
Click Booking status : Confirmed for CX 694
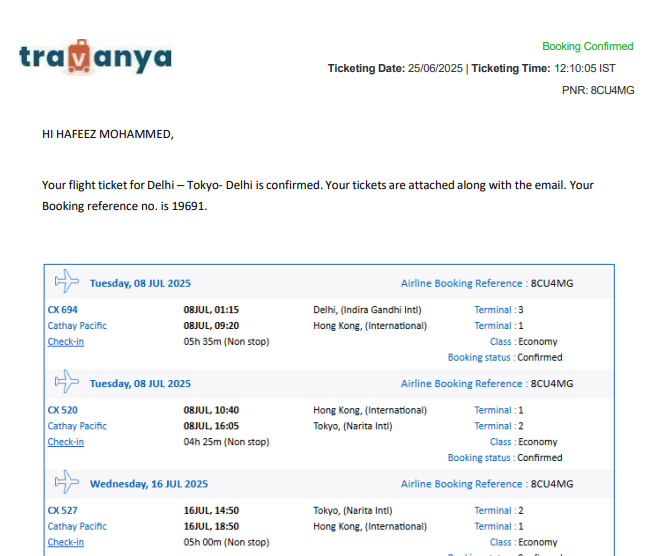coord(505,357)
